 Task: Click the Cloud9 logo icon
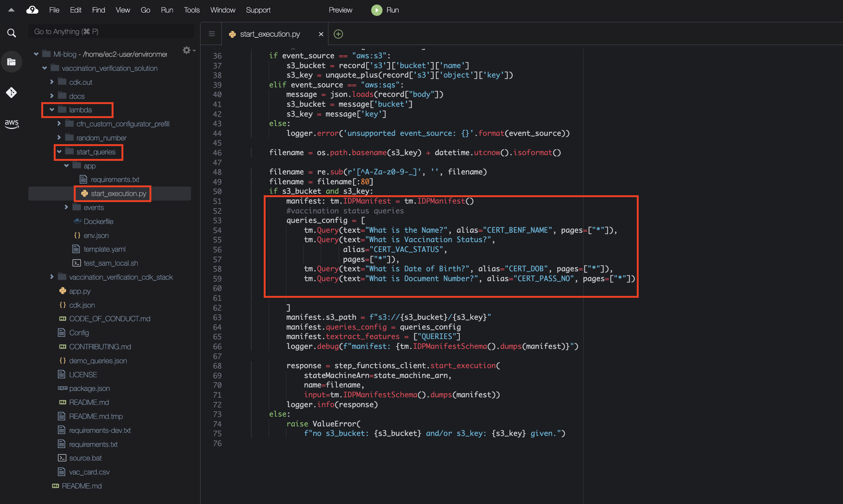click(33, 10)
